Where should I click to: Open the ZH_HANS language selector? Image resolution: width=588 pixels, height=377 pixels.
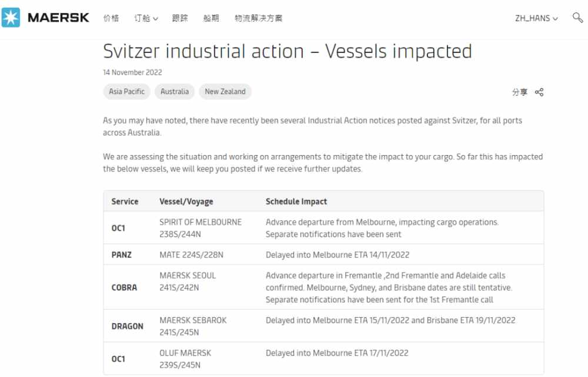click(x=536, y=18)
